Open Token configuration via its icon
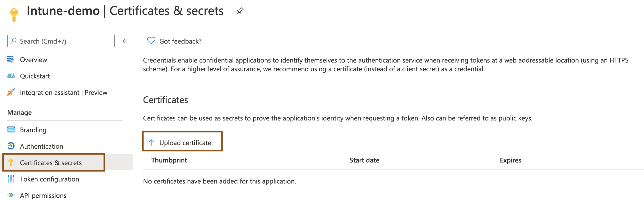 tap(11, 179)
